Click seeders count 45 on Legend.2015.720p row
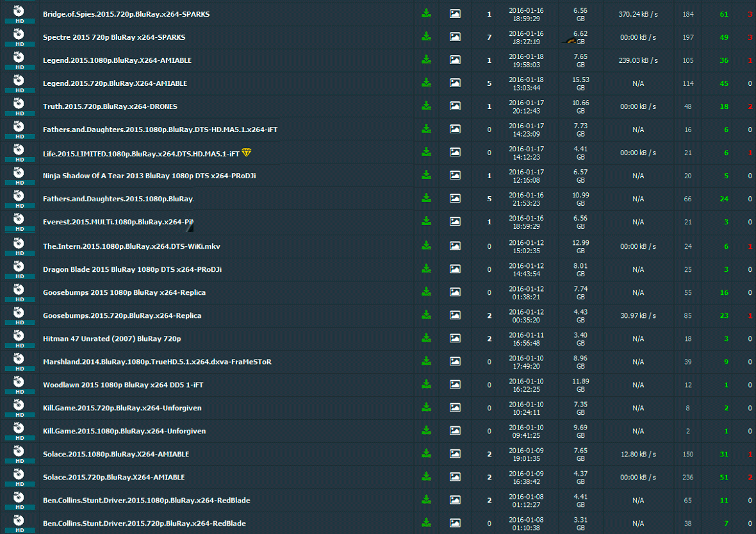The height and width of the screenshot is (534, 756). tap(724, 83)
